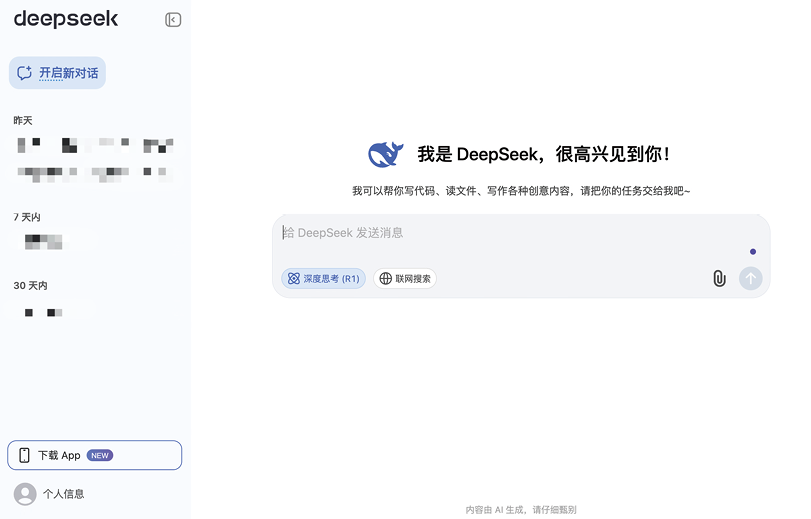The image size is (811, 519).
Task: Open the 下载 App button
Action: point(95,455)
